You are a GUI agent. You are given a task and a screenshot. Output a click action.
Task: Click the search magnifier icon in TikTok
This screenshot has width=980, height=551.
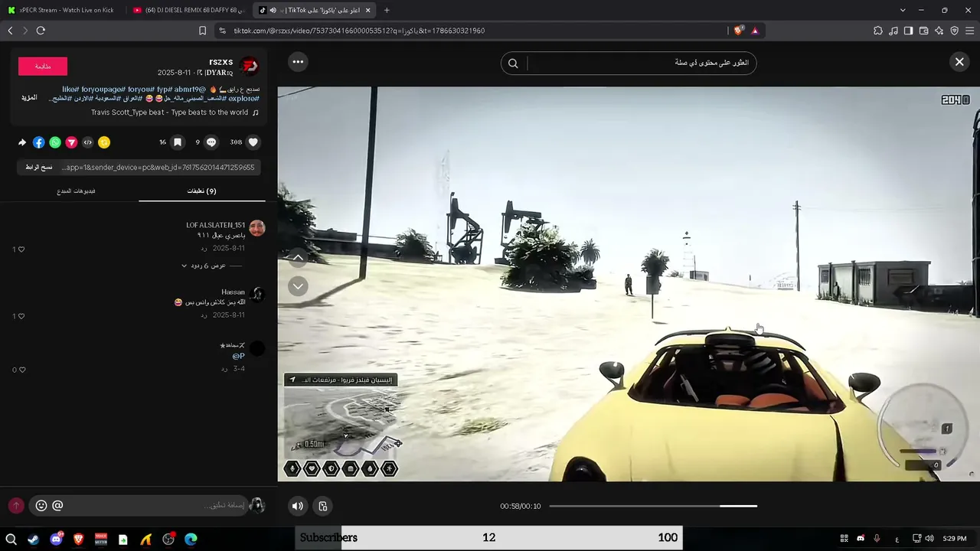click(x=513, y=64)
